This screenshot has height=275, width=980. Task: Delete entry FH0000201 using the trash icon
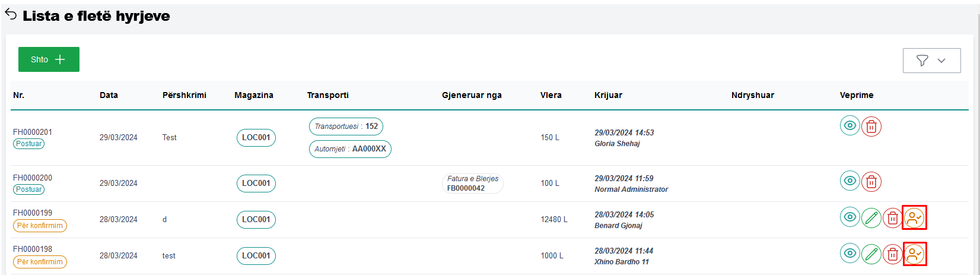tap(871, 127)
